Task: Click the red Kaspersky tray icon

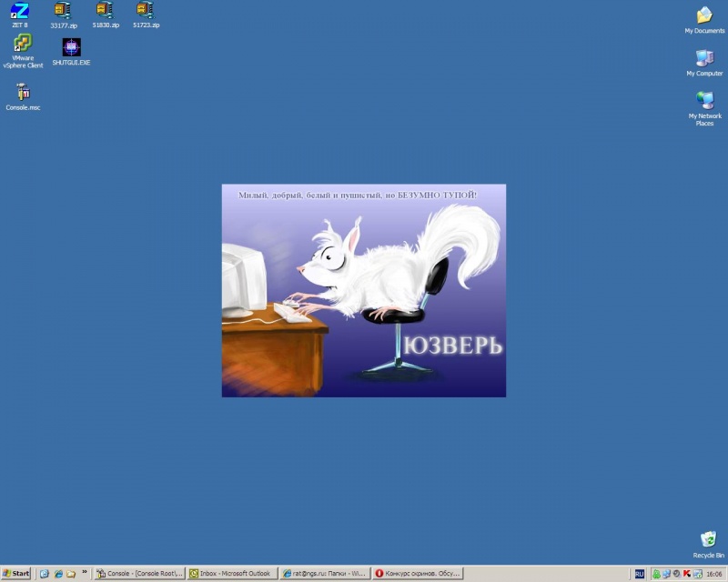Action: tap(686, 574)
